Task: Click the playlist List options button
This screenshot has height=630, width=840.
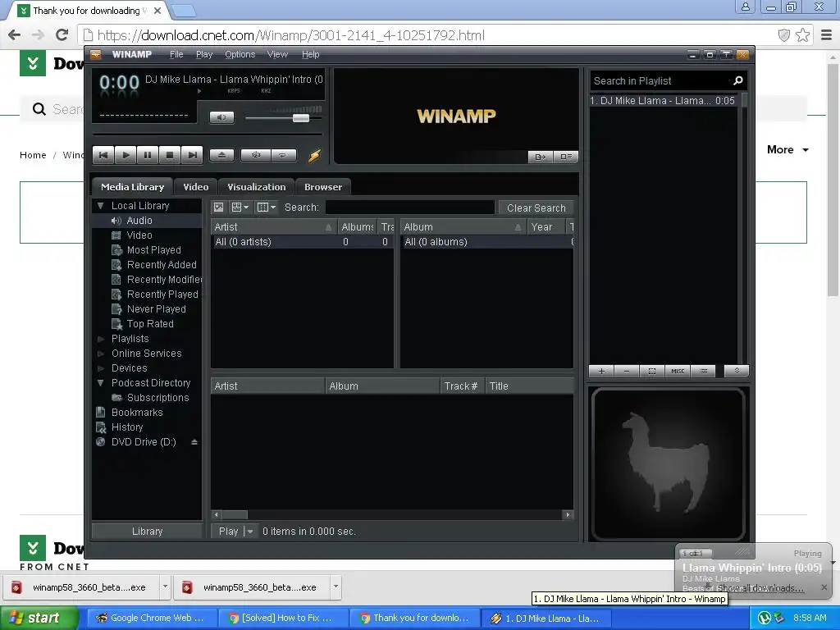Action: (703, 372)
